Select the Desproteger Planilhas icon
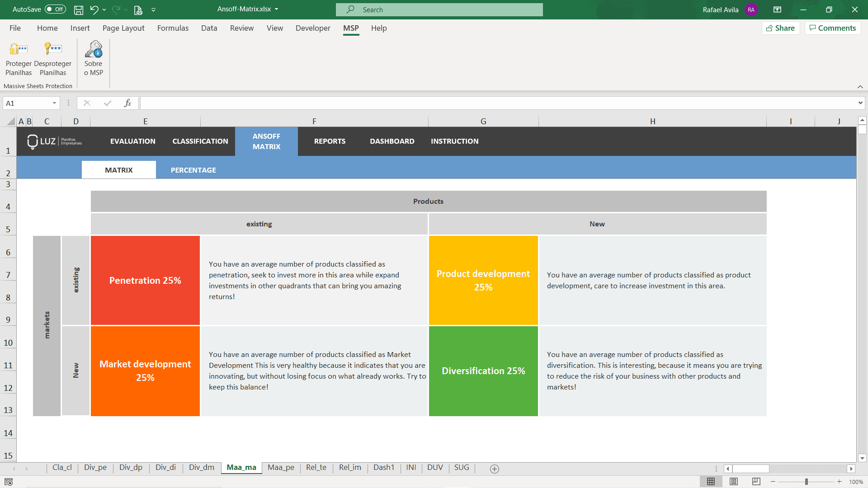Image resolution: width=868 pixels, height=488 pixels. point(52,49)
